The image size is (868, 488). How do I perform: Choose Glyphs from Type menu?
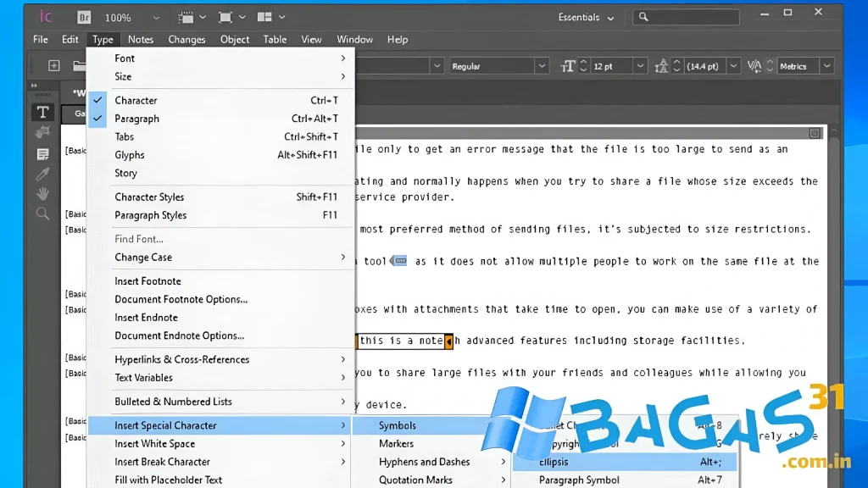(x=220, y=155)
